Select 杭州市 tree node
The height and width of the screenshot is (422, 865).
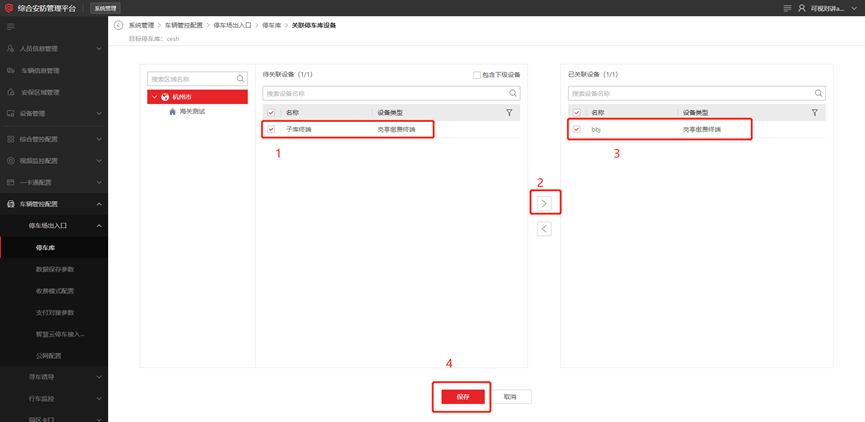[197, 97]
